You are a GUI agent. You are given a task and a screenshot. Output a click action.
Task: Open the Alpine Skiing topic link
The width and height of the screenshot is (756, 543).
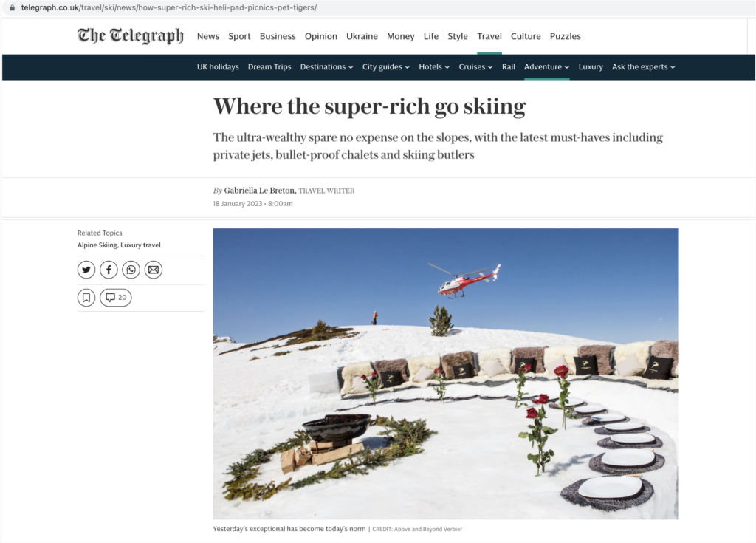click(x=97, y=245)
